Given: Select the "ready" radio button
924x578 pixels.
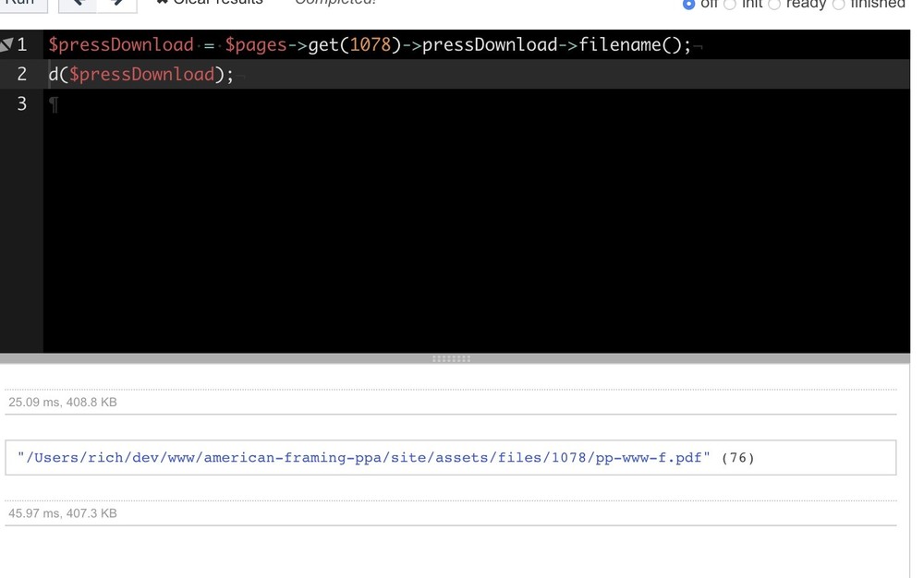Looking at the screenshot, I should pos(774,5).
